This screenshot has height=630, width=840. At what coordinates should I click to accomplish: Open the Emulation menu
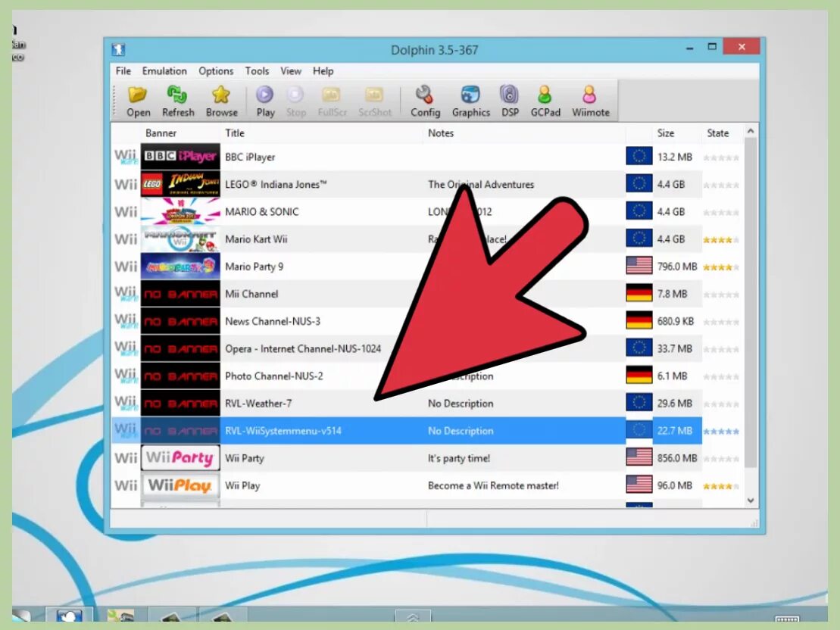coord(164,71)
